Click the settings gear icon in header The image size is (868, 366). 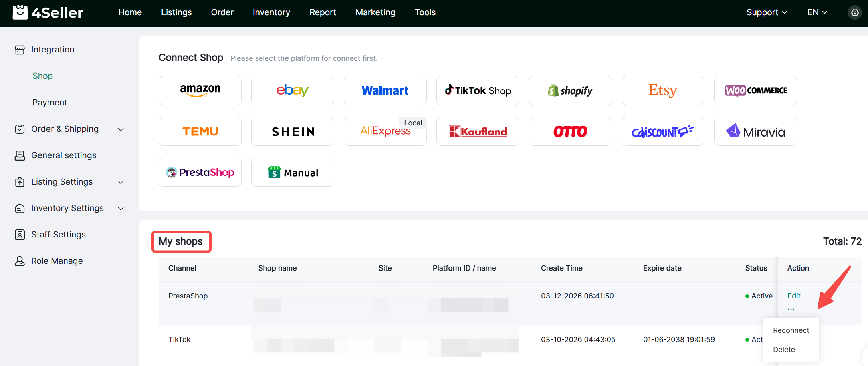click(x=854, y=13)
